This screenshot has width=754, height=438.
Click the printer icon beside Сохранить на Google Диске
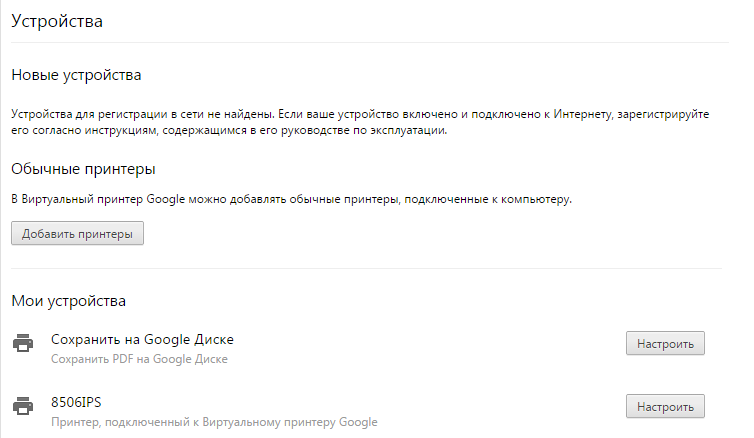(22, 344)
